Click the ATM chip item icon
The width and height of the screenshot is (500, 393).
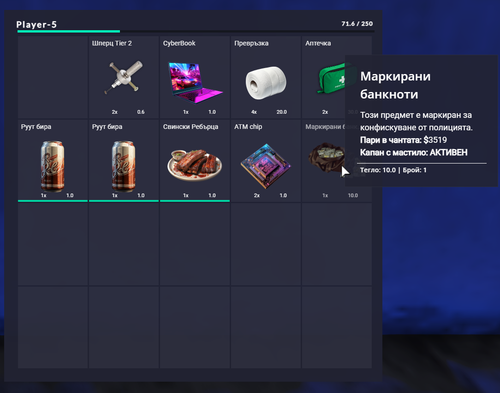(266, 166)
